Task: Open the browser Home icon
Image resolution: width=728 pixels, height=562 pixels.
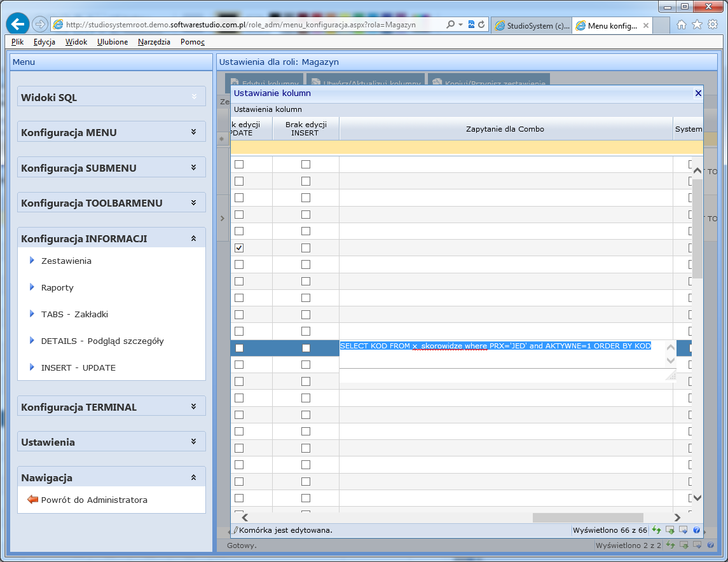Action: (x=681, y=25)
